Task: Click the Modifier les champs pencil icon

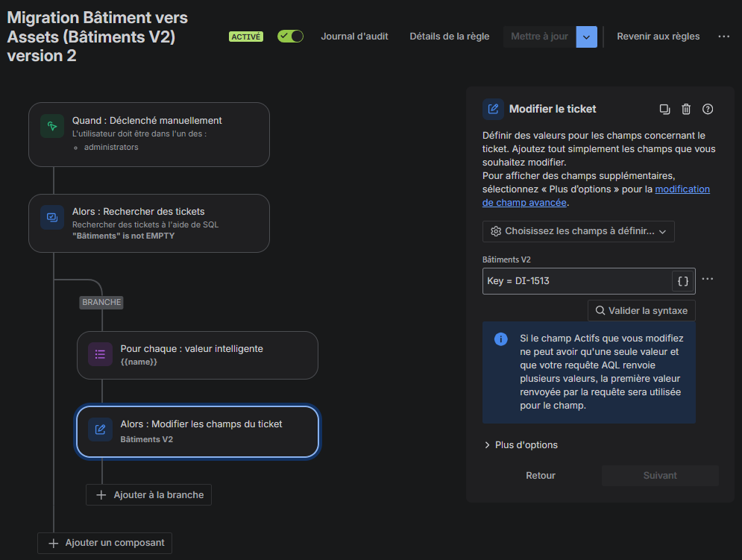Action: [101, 430]
